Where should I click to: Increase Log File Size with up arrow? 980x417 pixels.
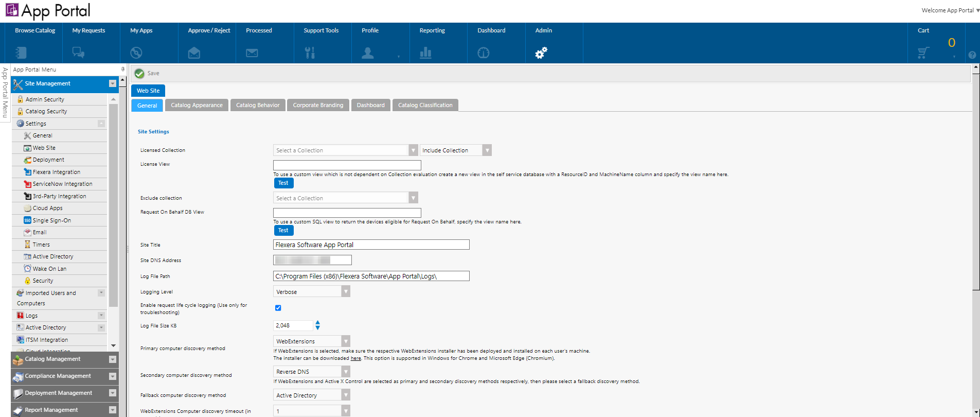tap(317, 323)
